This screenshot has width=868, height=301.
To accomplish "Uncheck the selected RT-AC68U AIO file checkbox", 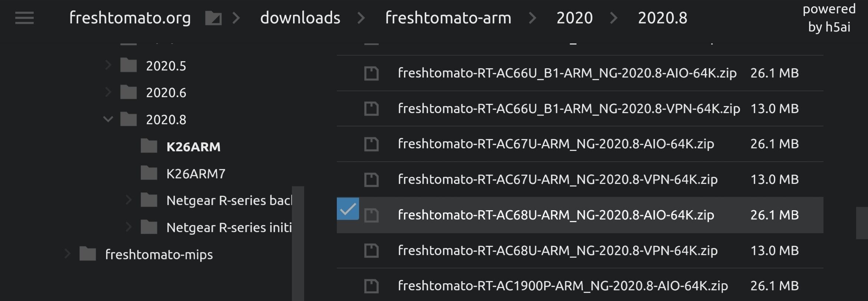I will [348, 209].
